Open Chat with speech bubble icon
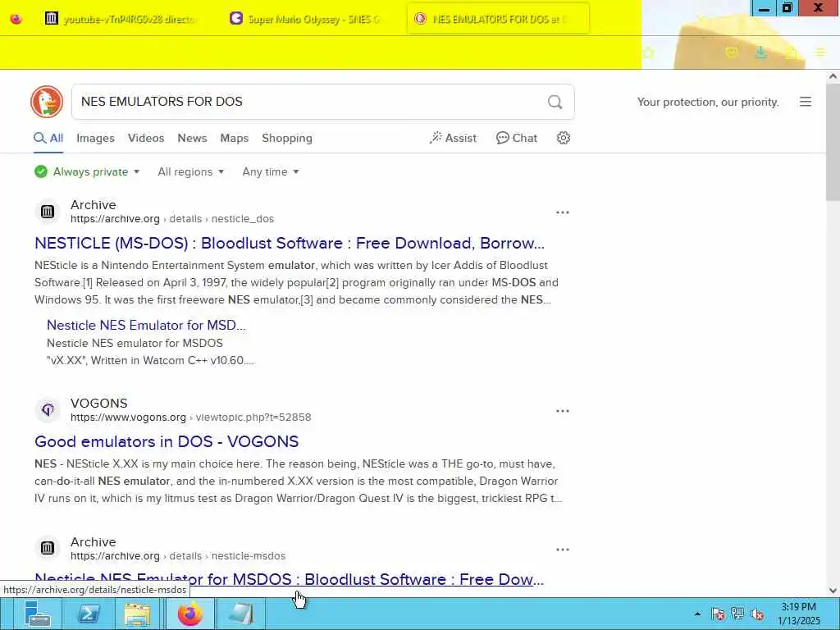 coord(517,138)
